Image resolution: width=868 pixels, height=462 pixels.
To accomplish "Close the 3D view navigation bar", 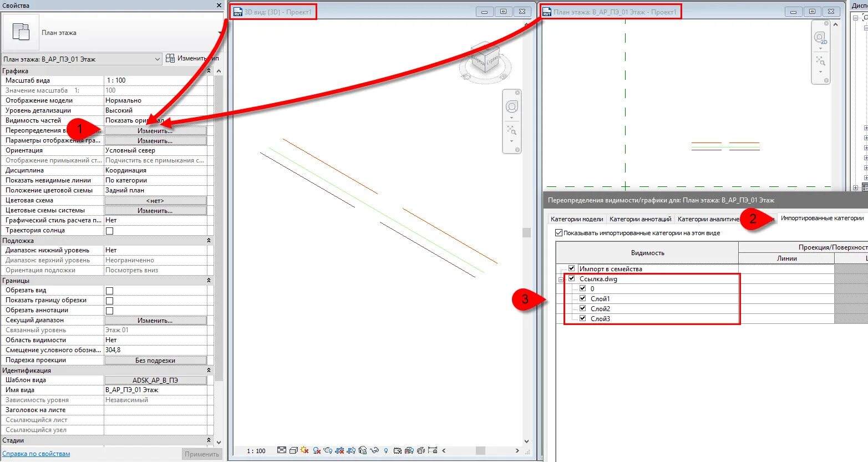I will pyautogui.click(x=517, y=93).
